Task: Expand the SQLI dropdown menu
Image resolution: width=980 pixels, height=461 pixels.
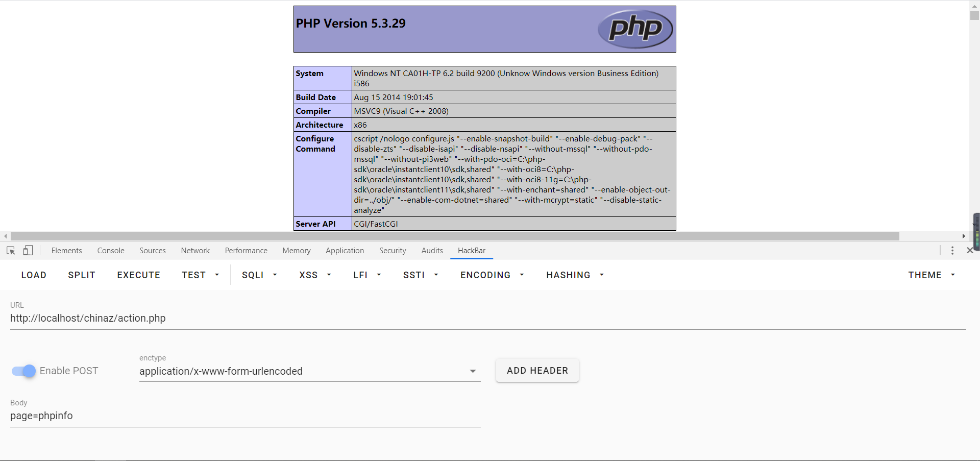Action: click(259, 275)
